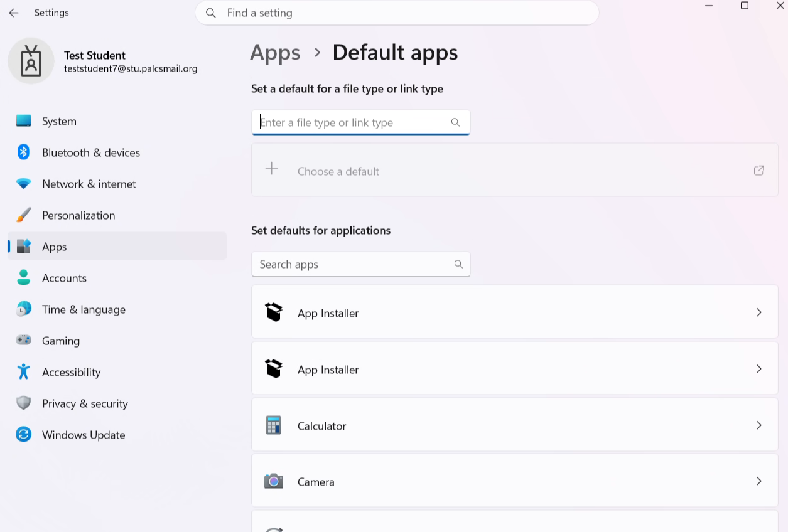Click the Search apps input box

coord(360,264)
